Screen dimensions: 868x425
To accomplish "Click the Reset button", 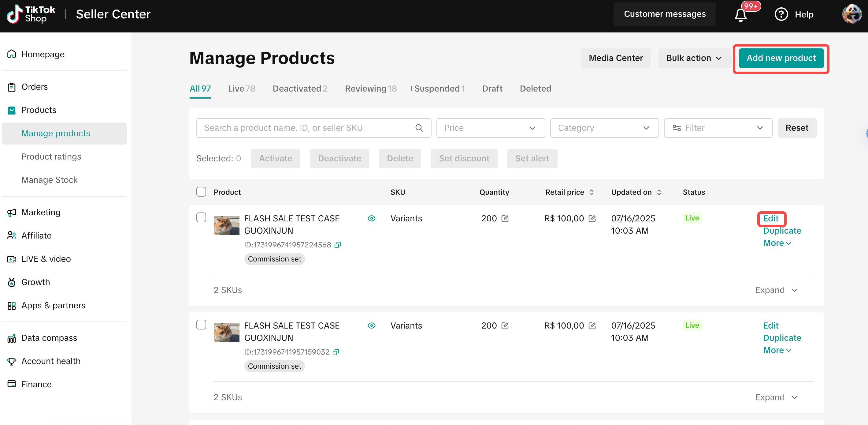I will tap(796, 128).
